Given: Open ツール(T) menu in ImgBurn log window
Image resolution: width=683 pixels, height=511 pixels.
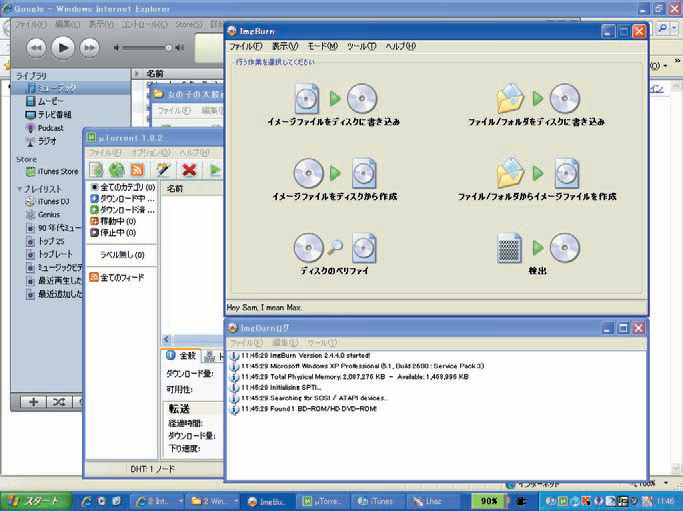Looking at the screenshot, I should click(x=322, y=343).
